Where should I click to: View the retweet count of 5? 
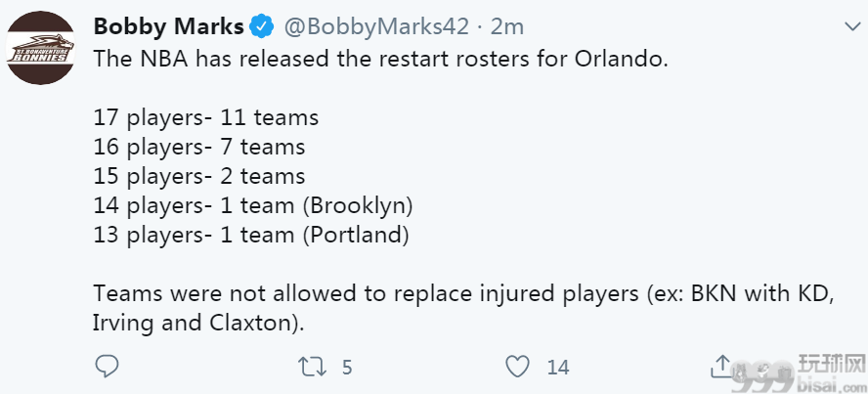tap(347, 368)
